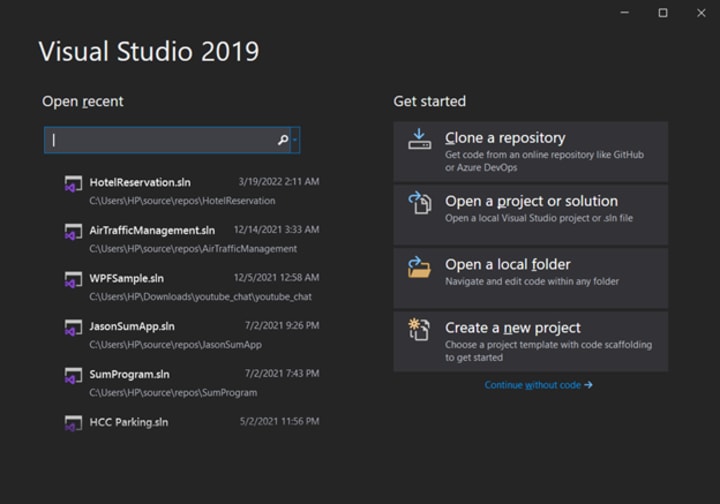Choose Create a new project

tap(530, 341)
